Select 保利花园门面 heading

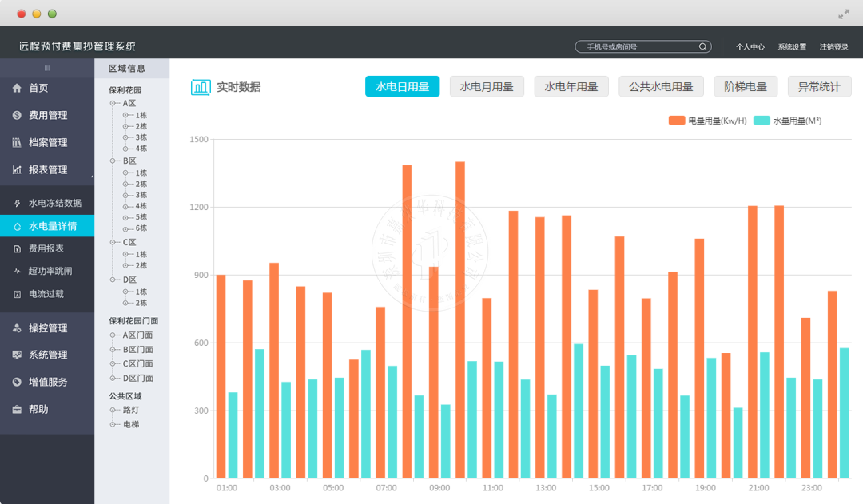tap(133, 321)
